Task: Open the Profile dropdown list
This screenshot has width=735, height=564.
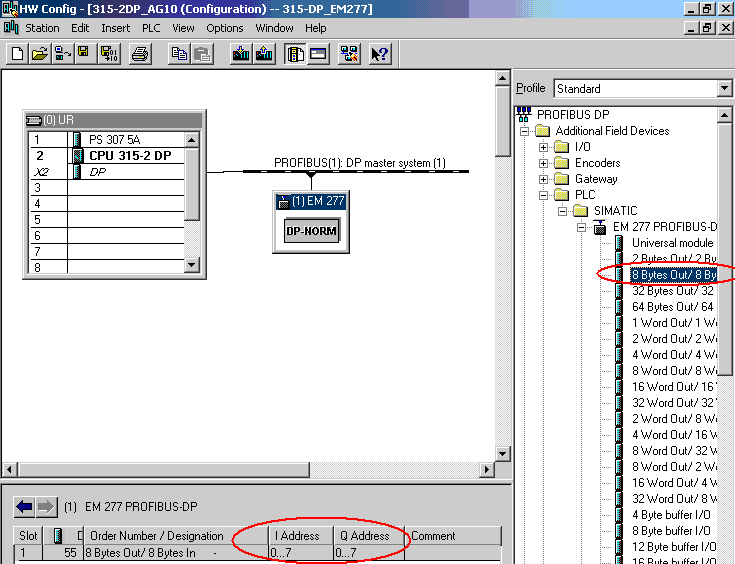Action: (725, 89)
